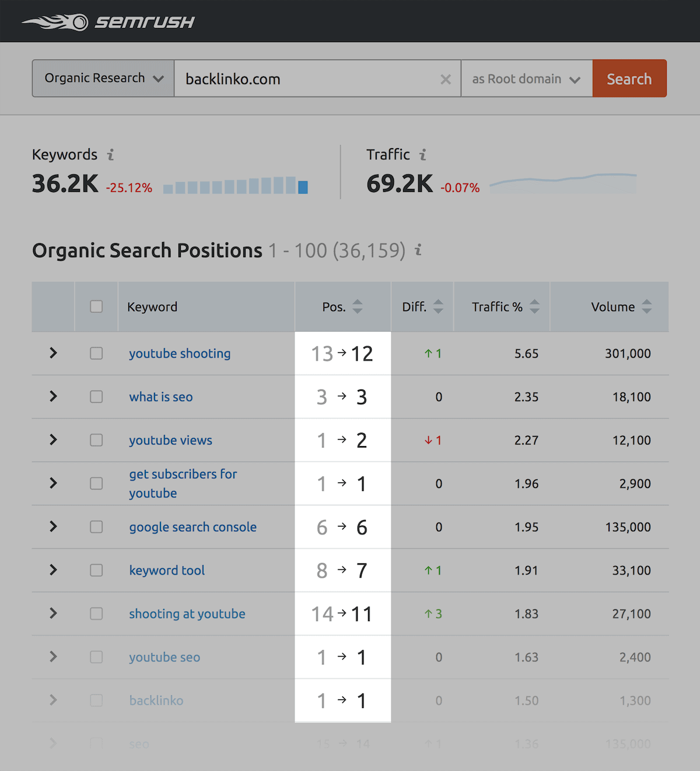Click the 135,000 volume for google search console
Image resolution: width=700 pixels, height=771 pixels.
628,527
